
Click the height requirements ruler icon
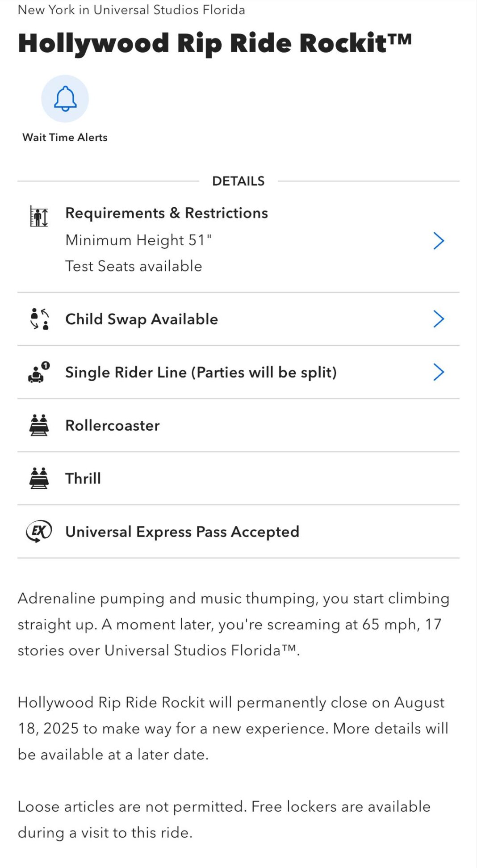[39, 216]
